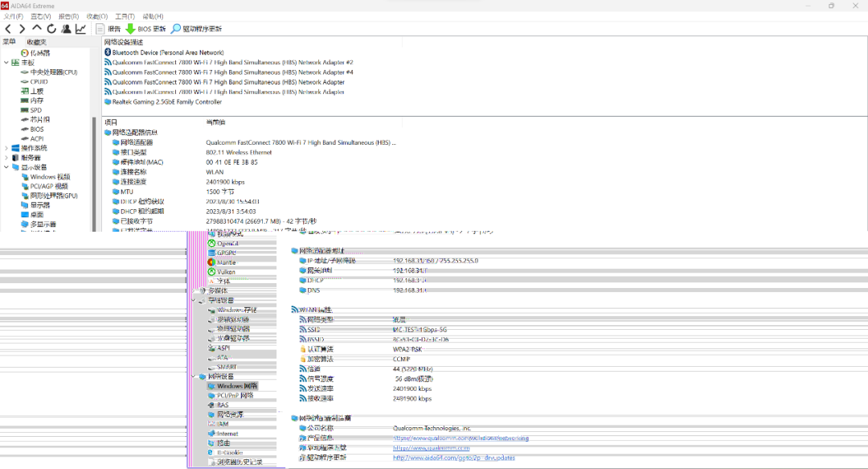Open the Qualcomm solutions networking product link
Image resolution: width=868 pixels, height=469 pixels.
click(x=461, y=438)
